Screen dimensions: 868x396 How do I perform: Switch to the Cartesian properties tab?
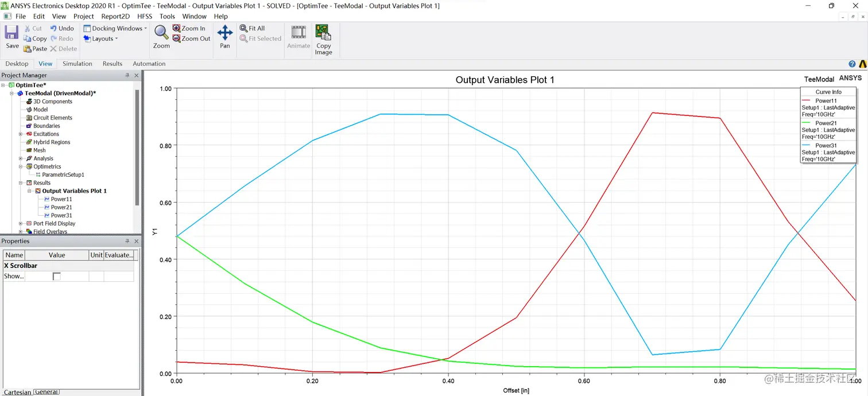pos(17,392)
